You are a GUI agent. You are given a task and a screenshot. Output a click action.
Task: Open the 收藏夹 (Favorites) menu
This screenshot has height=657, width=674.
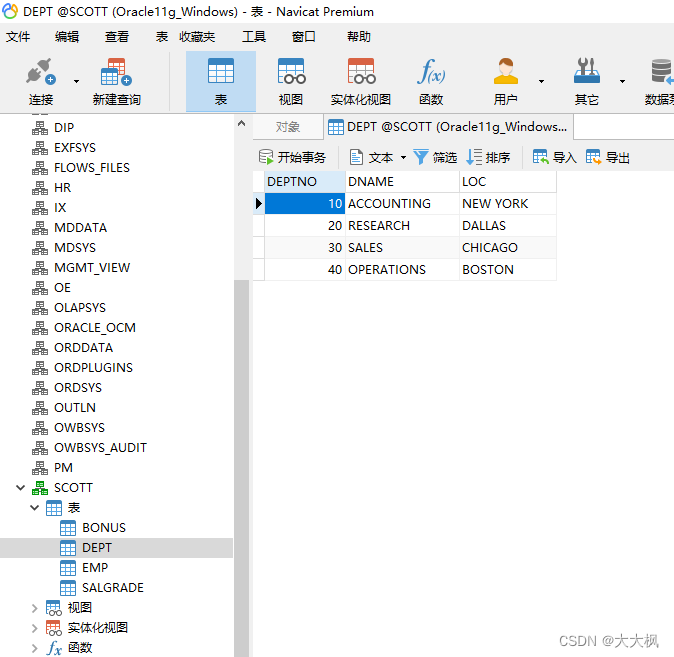point(197,37)
